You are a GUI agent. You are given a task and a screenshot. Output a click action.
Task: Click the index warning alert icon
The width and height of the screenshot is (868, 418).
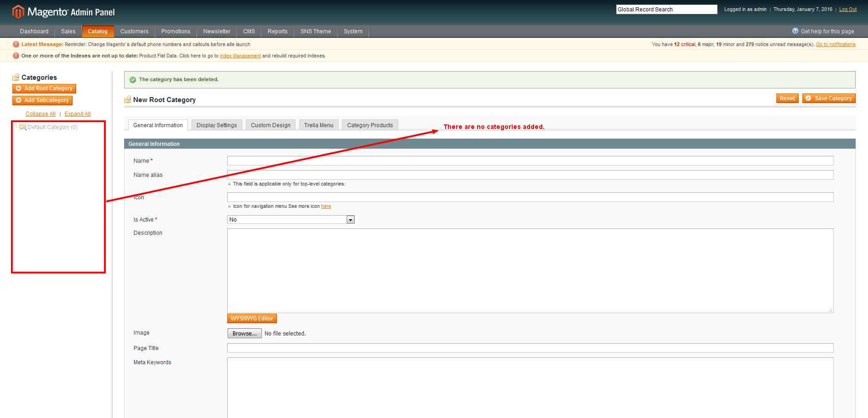pyautogui.click(x=16, y=56)
